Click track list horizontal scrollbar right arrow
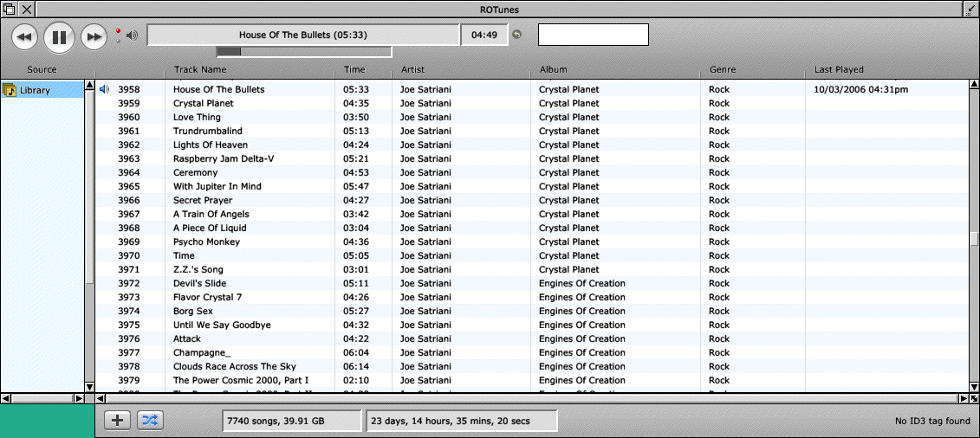This screenshot has height=438, width=980. (964, 398)
